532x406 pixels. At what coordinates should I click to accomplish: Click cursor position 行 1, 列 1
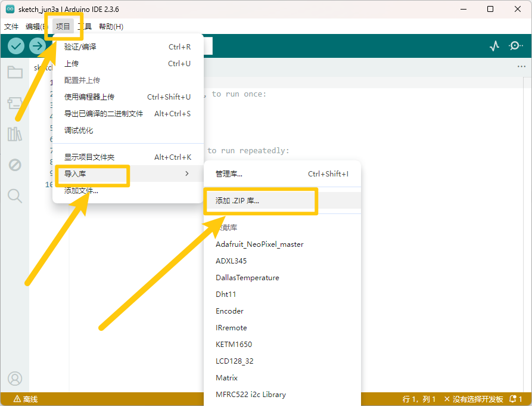pos(419,399)
